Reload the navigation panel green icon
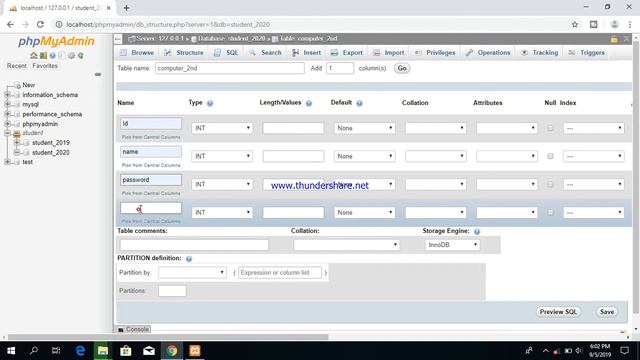This screenshot has height=360, width=640. (81, 55)
